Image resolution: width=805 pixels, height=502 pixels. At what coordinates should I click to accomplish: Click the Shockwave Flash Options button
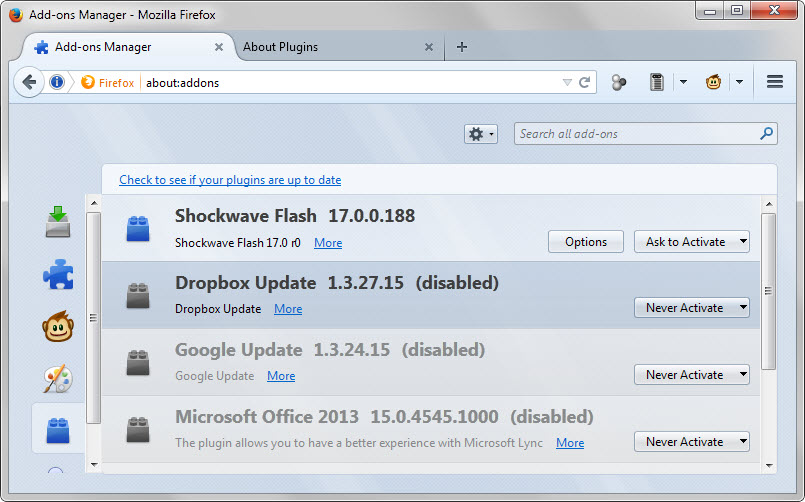click(x=586, y=242)
